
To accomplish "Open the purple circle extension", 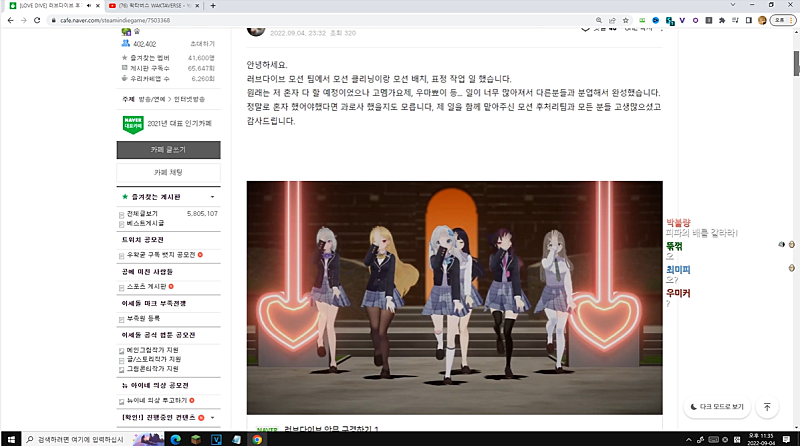I will pyautogui.click(x=695, y=20).
